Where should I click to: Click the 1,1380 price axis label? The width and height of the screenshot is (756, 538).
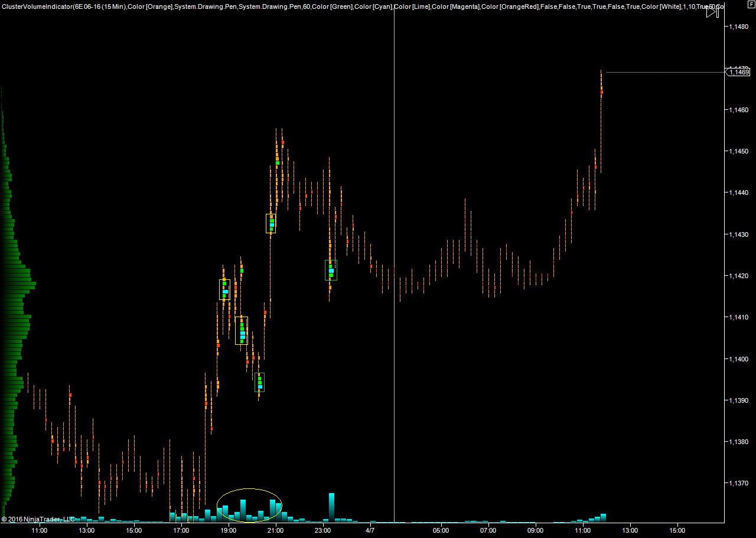pyautogui.click(x=738, y=442)
